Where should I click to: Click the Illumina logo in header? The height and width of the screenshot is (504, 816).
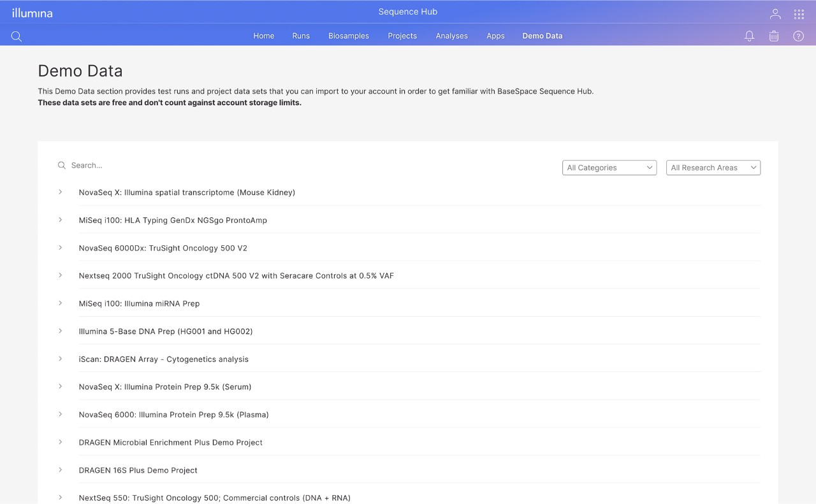(x=32, y=13)
